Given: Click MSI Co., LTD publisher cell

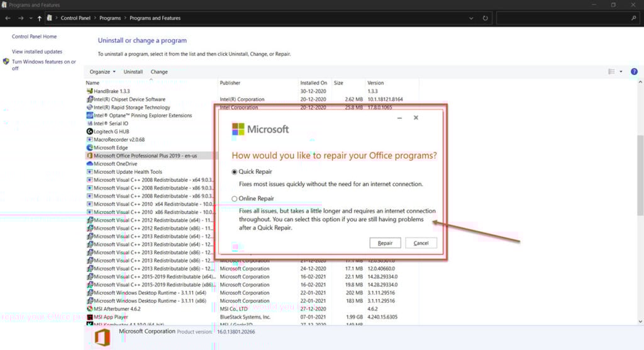Looking at the screenshot, I should pyautogui.click(x=234, y=309).
